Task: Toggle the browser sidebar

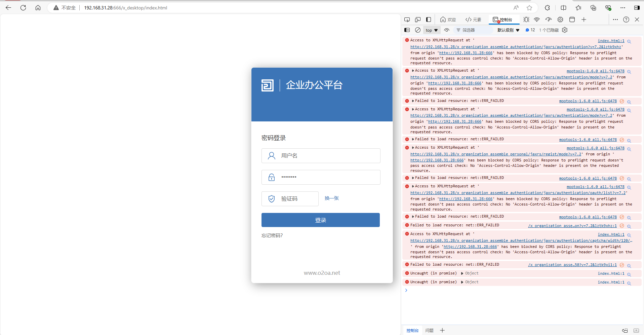Action: [x=637, y=8]
